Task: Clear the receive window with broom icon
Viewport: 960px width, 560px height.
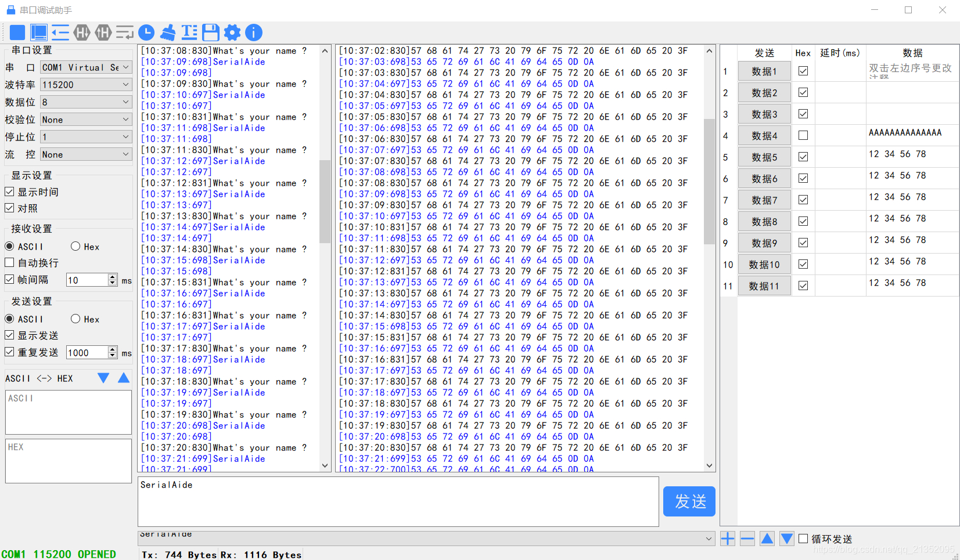Action: [168, 32]
